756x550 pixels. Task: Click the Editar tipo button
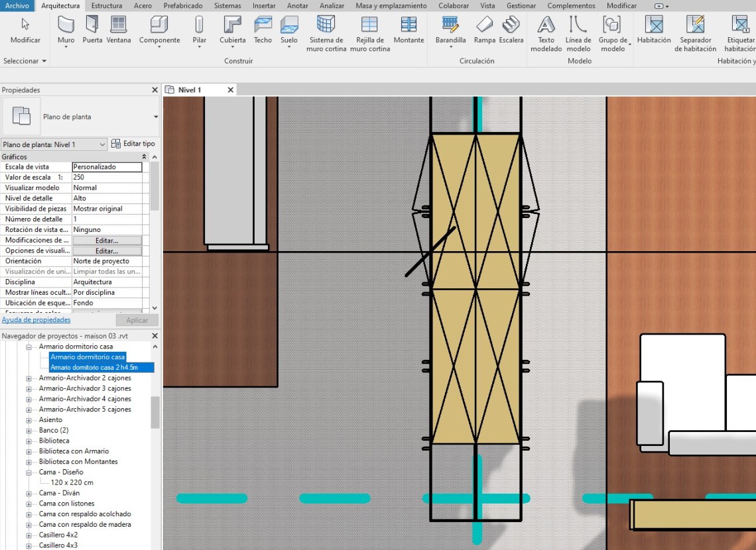coord(133,144)
